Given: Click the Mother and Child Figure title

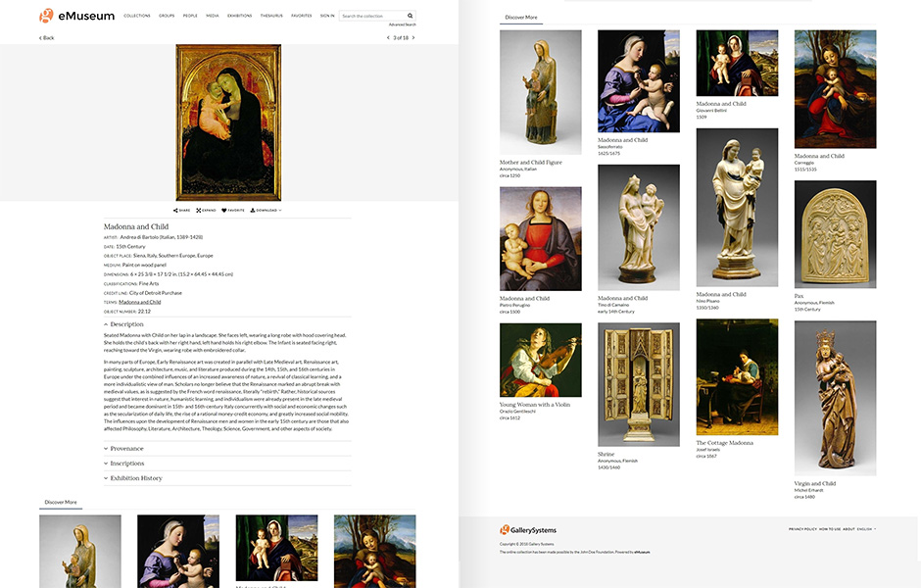Looking at the screenshot, I should [x=531, y=162].
